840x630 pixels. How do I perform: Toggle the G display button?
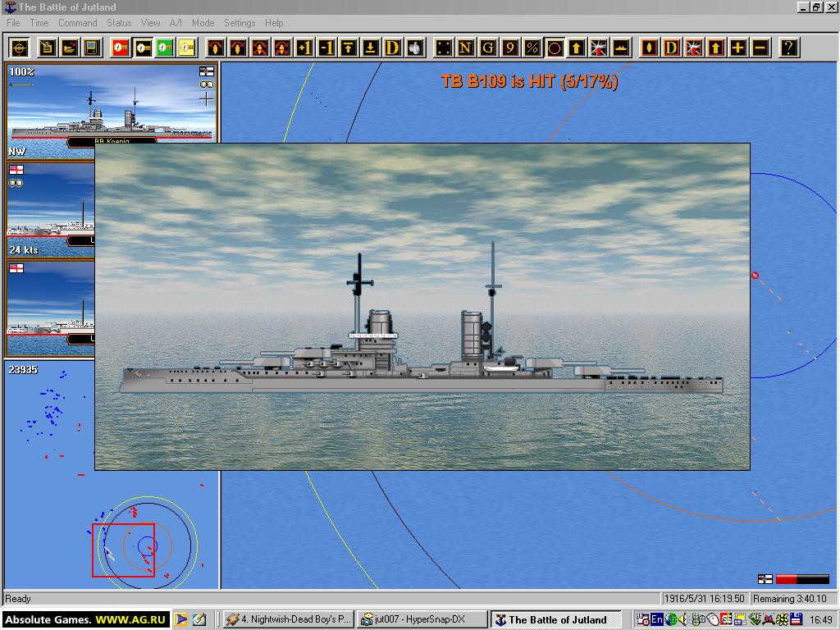coord(487,48)
